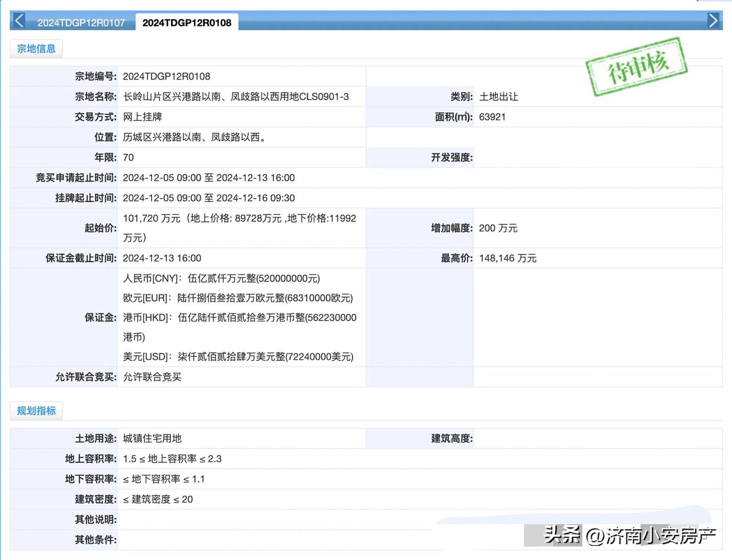
Task: Click the 宗地编号 field label
Action: (x=96, y=76)
